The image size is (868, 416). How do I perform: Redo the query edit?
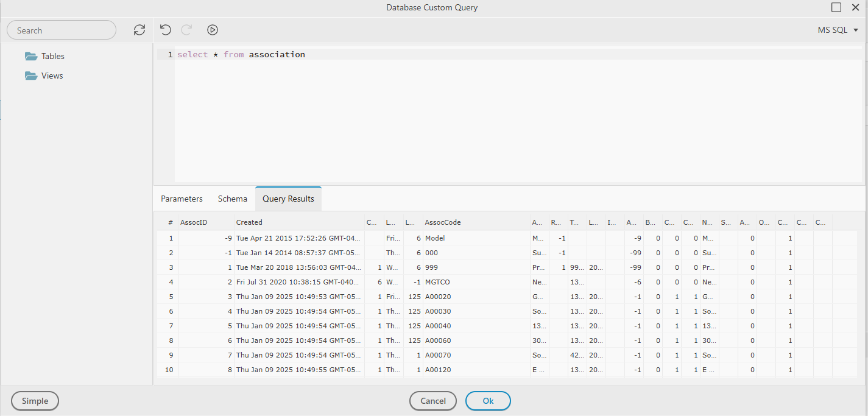(187, 29)
